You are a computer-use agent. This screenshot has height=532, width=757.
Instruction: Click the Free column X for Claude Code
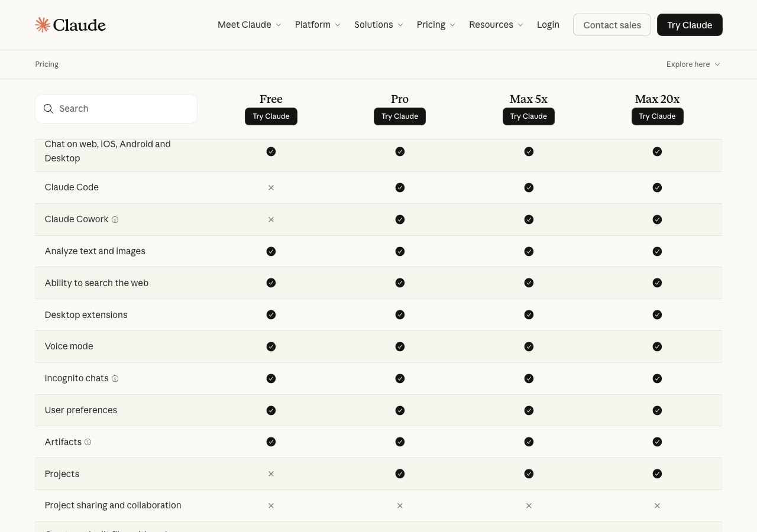click(x=271, y=188)
